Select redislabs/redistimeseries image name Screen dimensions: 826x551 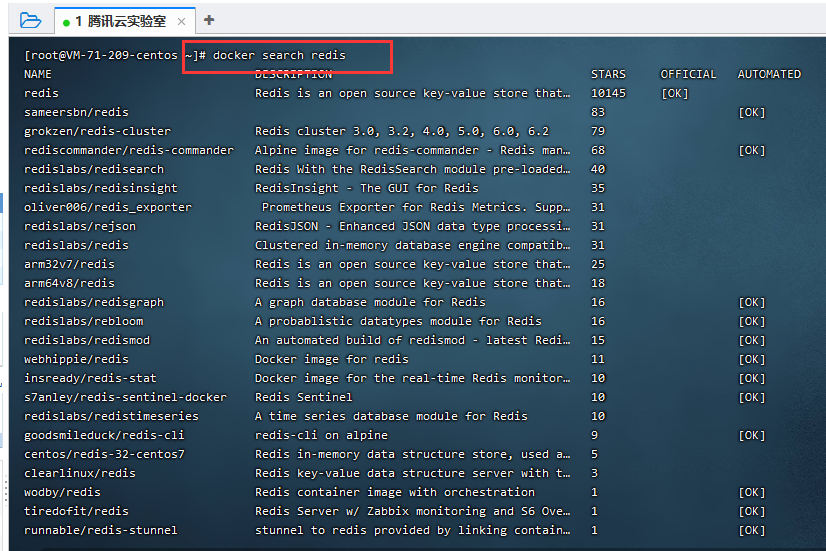(111, 416)
